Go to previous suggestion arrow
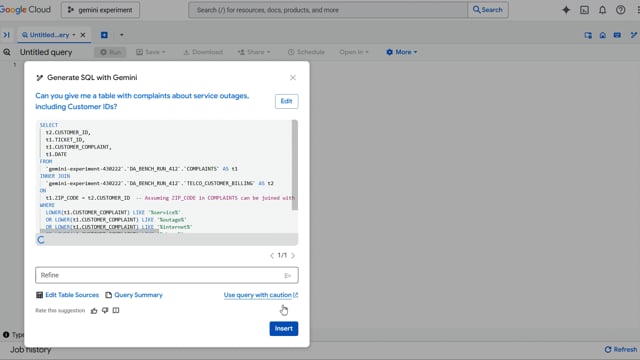Image resolution: width=640 pixels, height=360 pixels. [272, 256]
